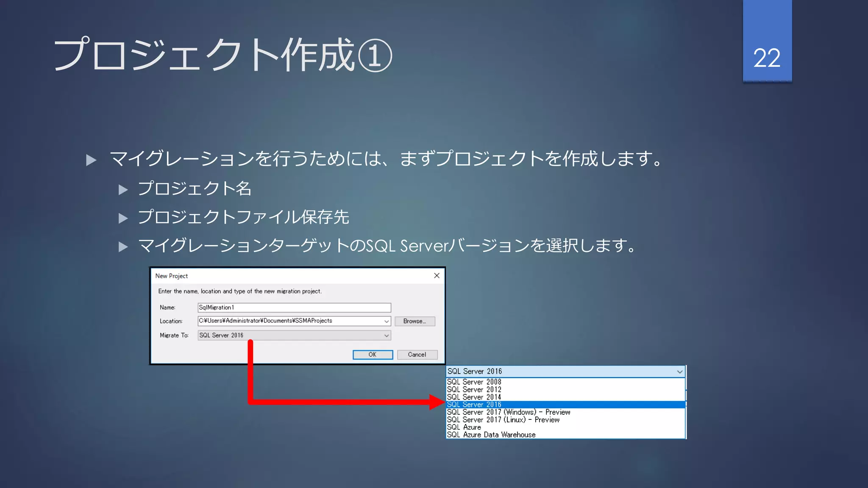868x488 pixels.
Task: Click the 'Location:' label
Action: point(171,322)
